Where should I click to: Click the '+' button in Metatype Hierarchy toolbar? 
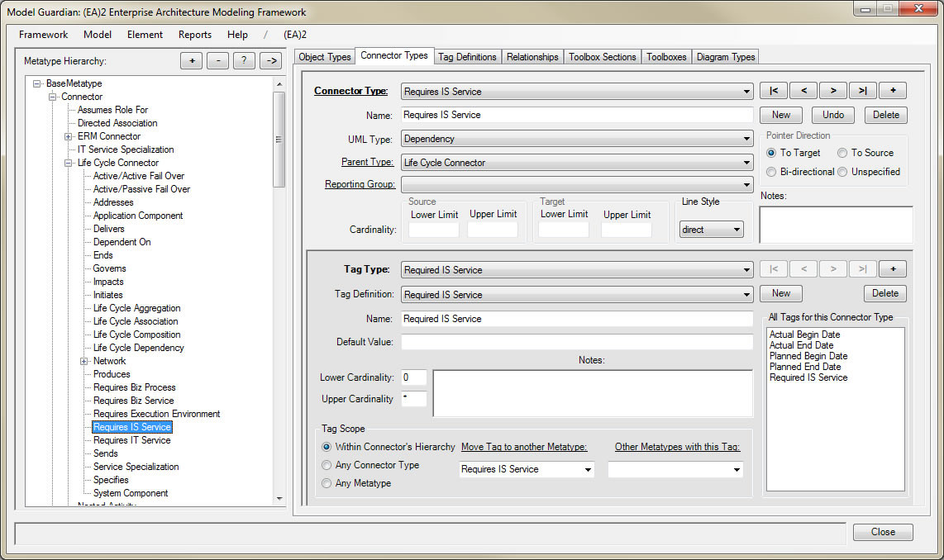[x=192, y=61]
